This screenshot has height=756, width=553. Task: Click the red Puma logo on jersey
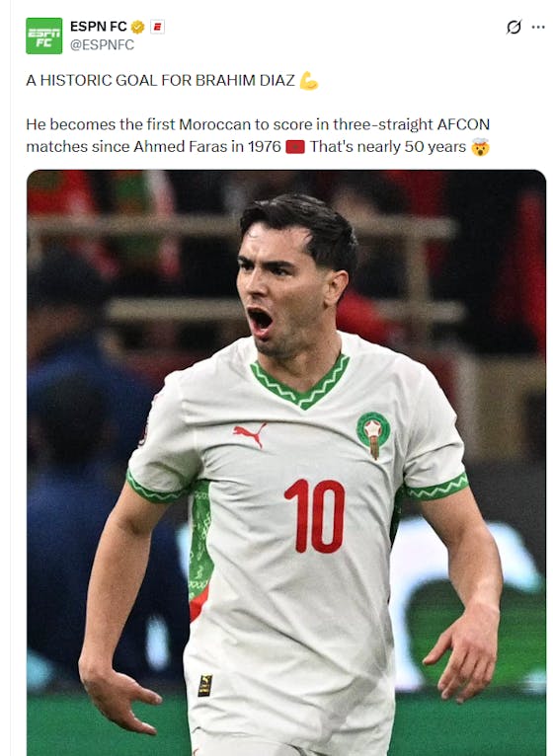pyautogui.click(x=250, y=435)
